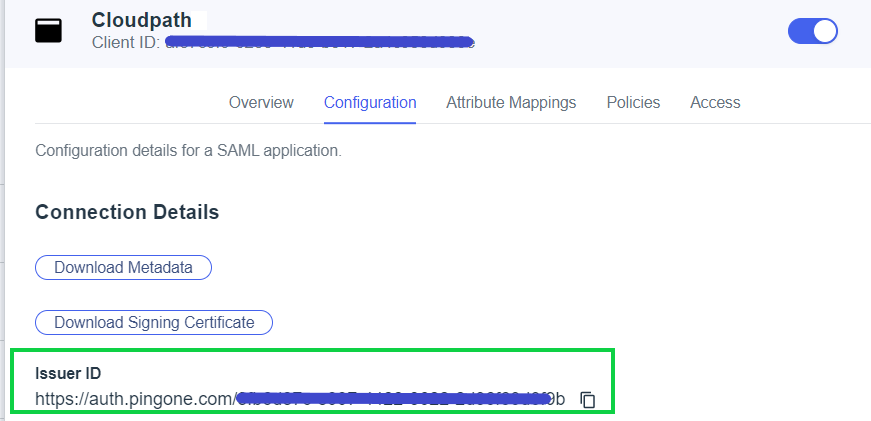Open the Access tab
Image resolution: width=871 pixels, height=421 pixels.
point(715,102)
